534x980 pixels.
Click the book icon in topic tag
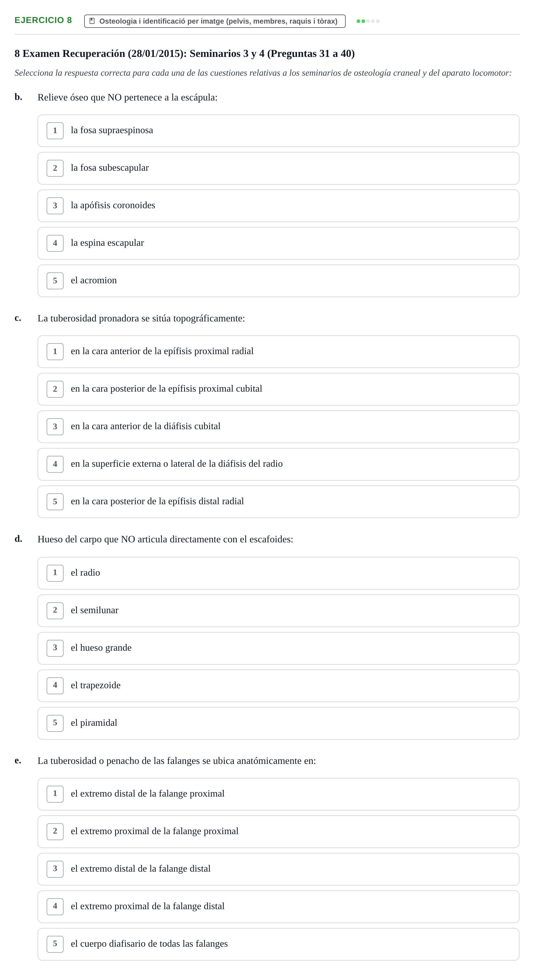(x=92, y=21)
